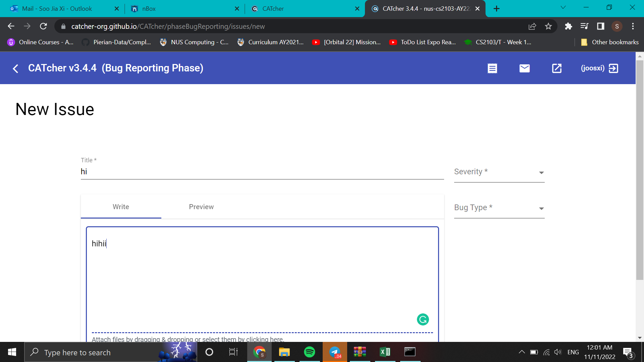Open Chrome extensions puzzle icon
This screenshot has width=644, height=362.
(568, 26)
